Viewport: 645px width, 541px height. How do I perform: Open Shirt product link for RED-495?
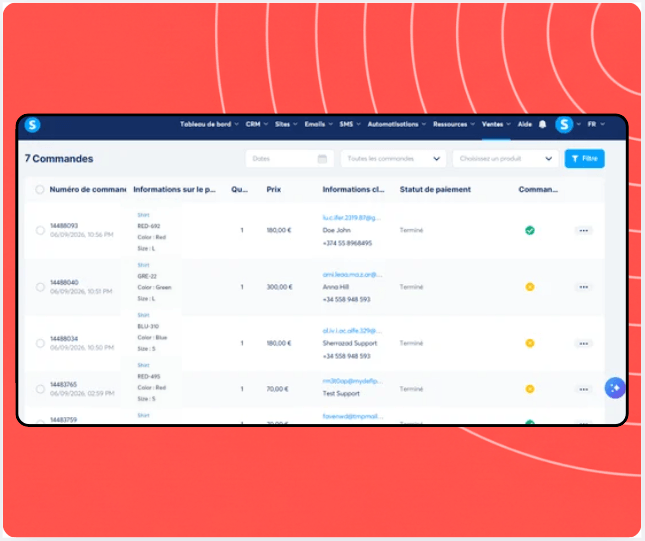click(143, 365)
